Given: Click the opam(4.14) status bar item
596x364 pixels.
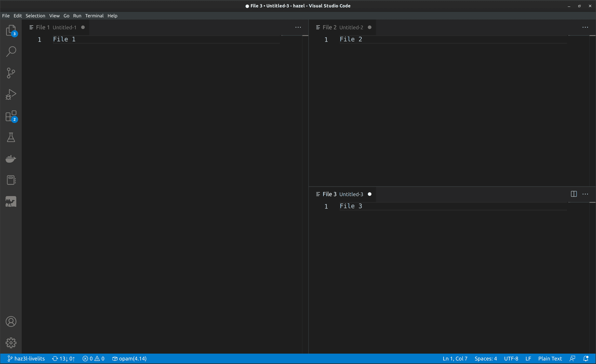Looking at the screenshot, I should tap(129, 358).
